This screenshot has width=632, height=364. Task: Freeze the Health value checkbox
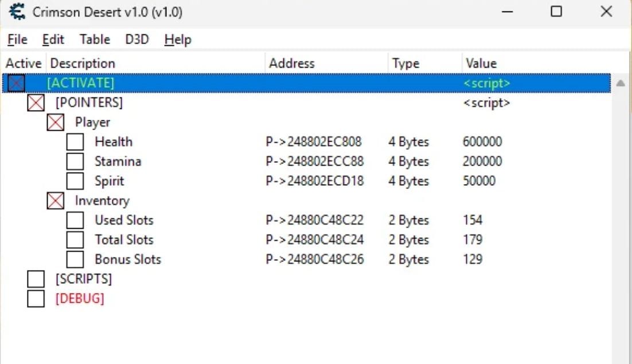[x=75, y=142]
